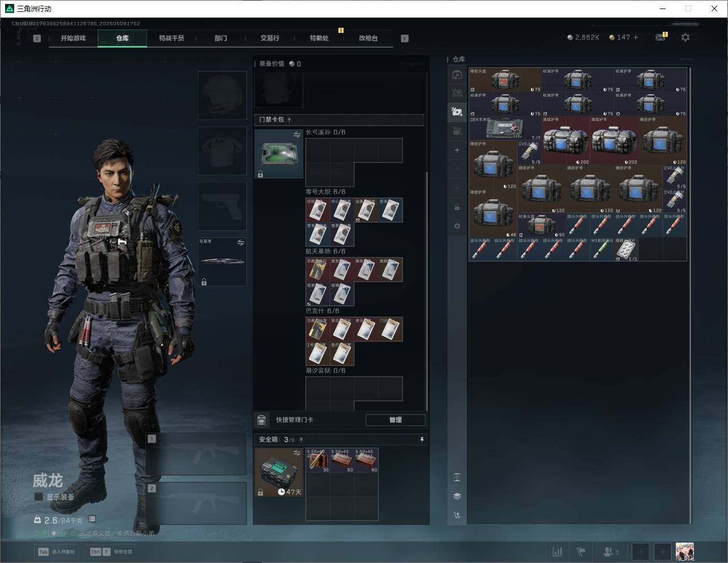Click the 长弓溪谷: 0/6 heading
This screenshot has height=563, width=728.
tap(325, 132)
